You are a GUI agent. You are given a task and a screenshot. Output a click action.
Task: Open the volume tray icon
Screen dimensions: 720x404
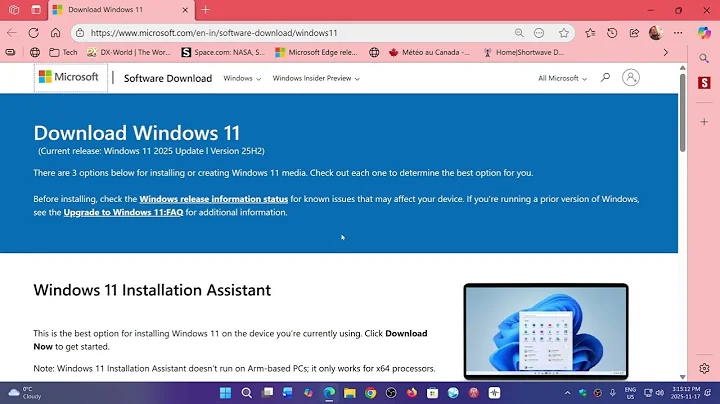[x=660, y=393]
